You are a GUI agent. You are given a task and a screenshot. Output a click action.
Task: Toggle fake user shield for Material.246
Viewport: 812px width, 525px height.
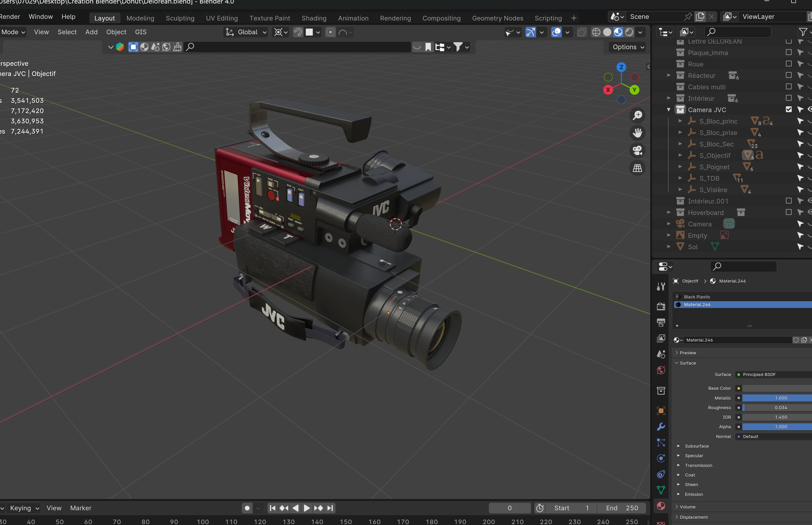(796, 340)
